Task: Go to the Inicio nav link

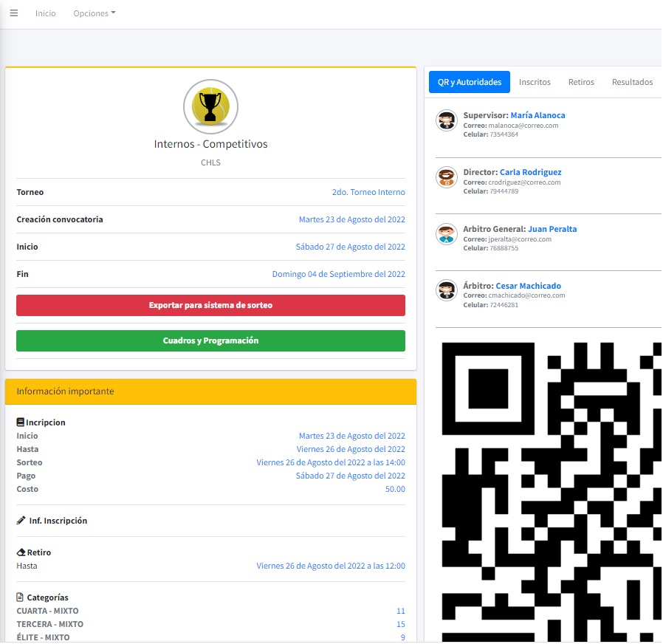Action: tap(45, 13)
